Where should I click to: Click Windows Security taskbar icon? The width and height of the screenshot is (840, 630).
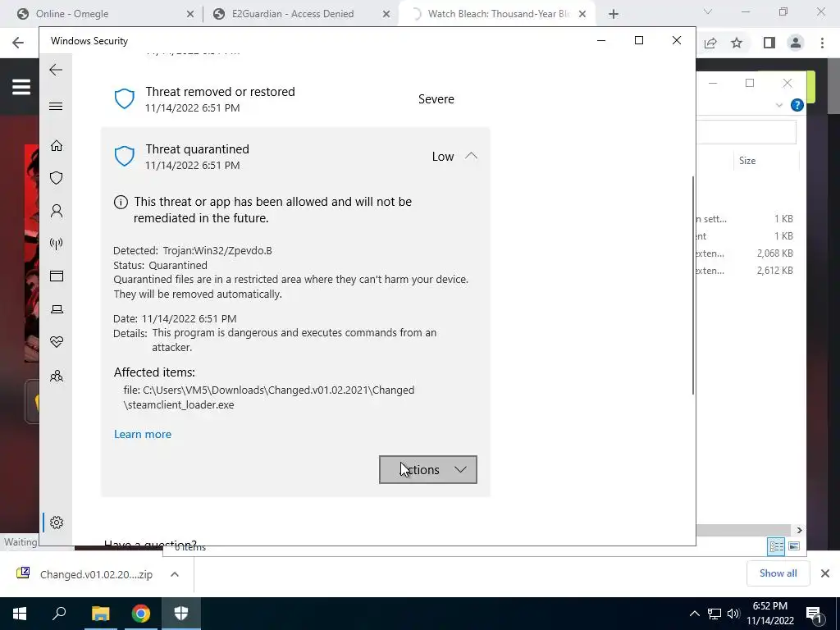[x=181, y=614]
